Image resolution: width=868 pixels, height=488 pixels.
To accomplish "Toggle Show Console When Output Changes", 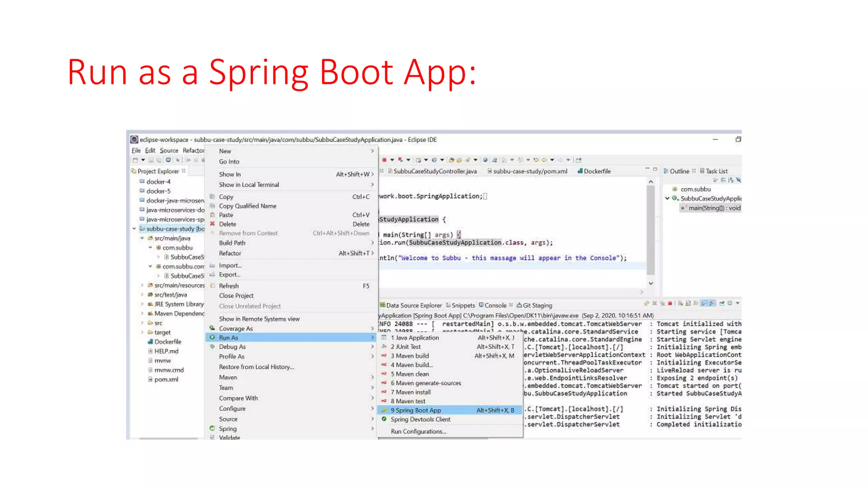I will point(704,303).
